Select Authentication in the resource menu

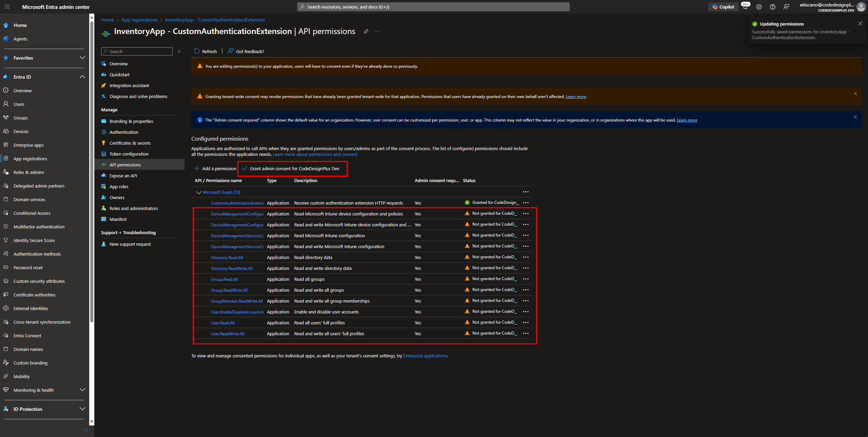124,132
